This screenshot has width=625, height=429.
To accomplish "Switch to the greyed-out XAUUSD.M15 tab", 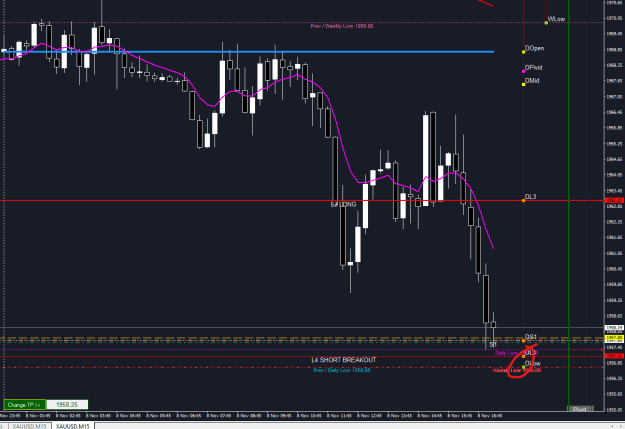I will pyautogui.click(x=29, y=426).
